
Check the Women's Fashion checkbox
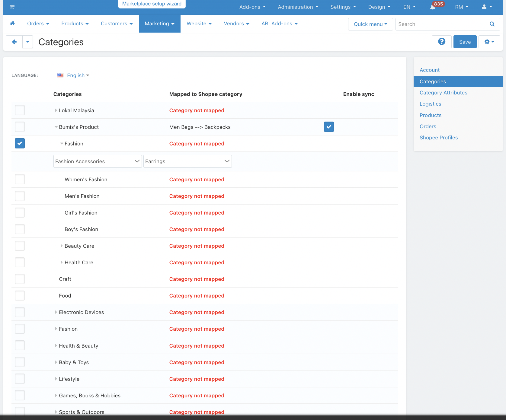coord(20,179)
